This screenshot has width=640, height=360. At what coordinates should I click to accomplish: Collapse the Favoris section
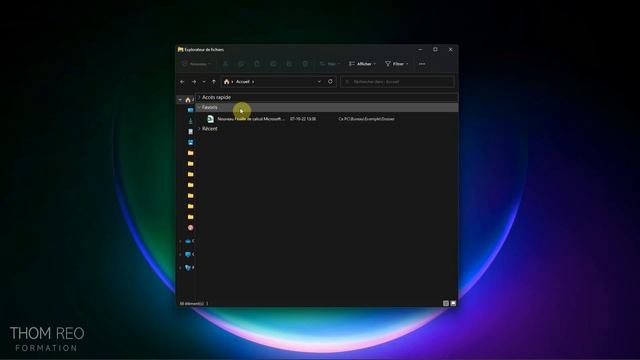click(199, 107)
